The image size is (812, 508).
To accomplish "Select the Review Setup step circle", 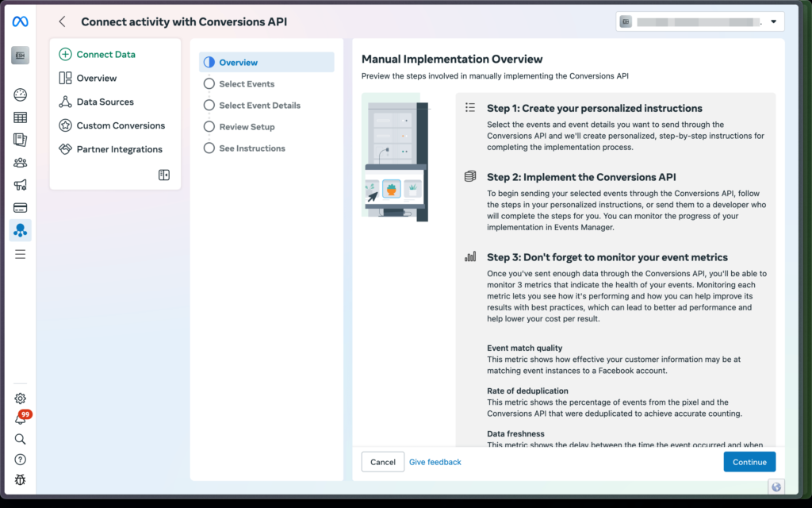I will (x=209, y=126).
